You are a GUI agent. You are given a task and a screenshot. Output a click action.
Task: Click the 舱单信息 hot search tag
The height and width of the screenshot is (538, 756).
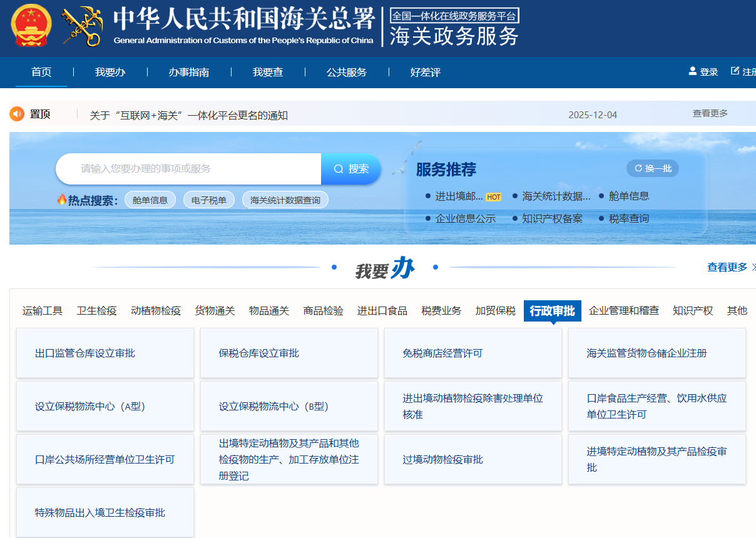(x=150, y=200)
